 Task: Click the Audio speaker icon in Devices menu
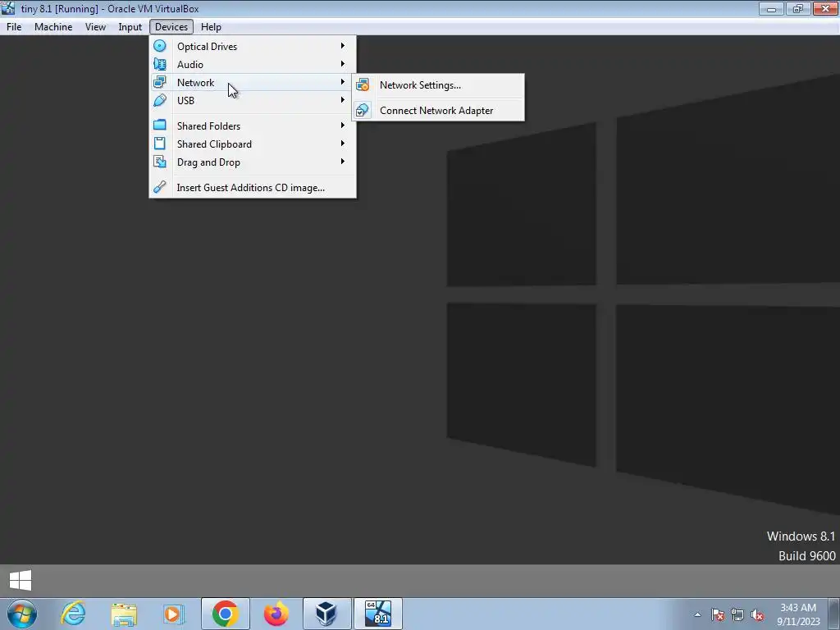pos(160,64)
